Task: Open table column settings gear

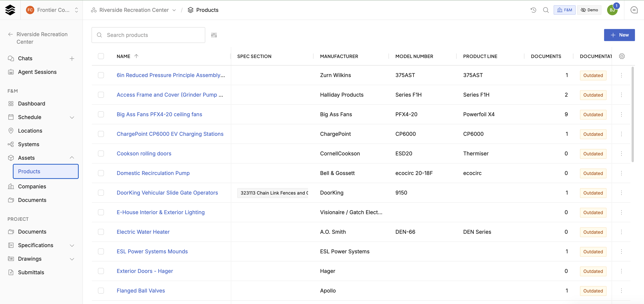Action: (x=622, y=56)
